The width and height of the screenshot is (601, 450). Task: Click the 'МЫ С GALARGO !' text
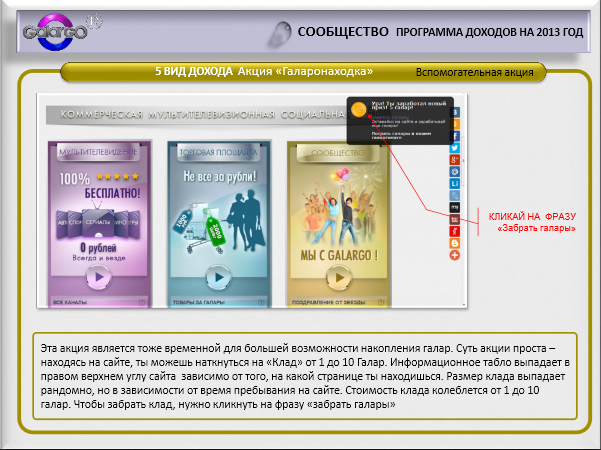point(339,255)
